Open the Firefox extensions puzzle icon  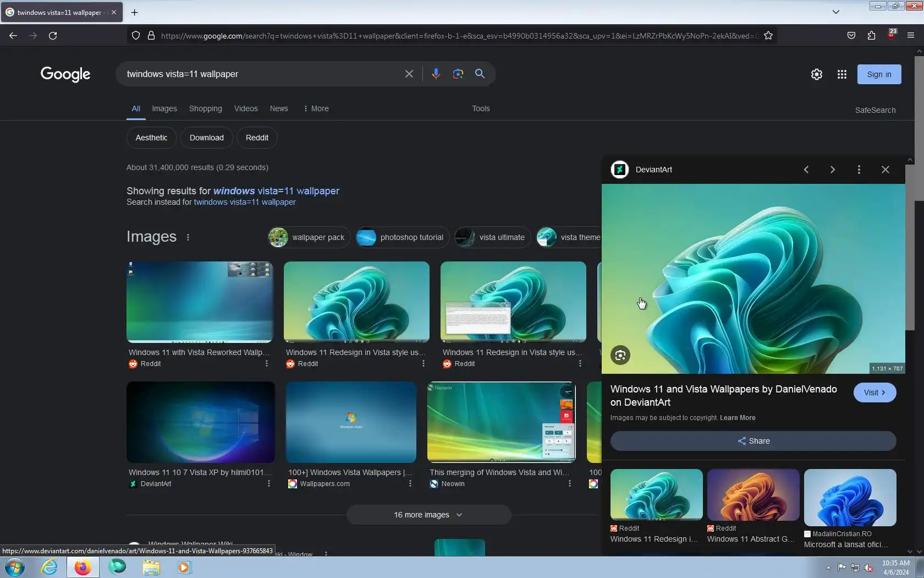coord(871,36)
